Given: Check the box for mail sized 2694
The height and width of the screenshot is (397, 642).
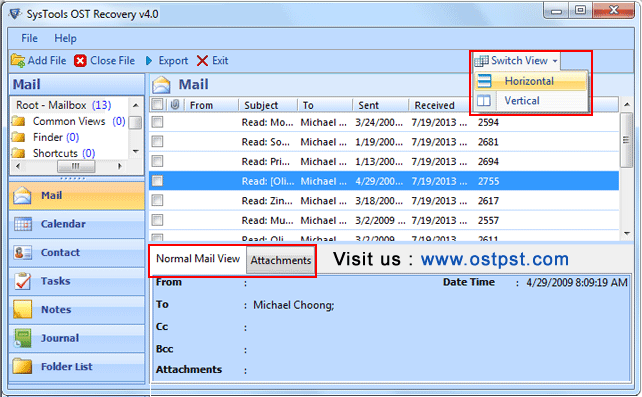Looking at the screenshot, I should (x=157, y=161).
